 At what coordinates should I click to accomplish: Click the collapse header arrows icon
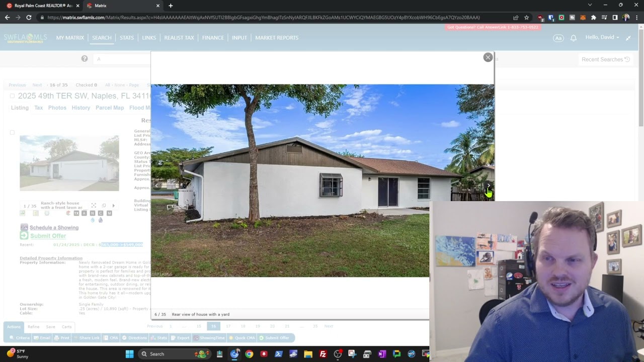pyautogui.click(x=628, y=38)
